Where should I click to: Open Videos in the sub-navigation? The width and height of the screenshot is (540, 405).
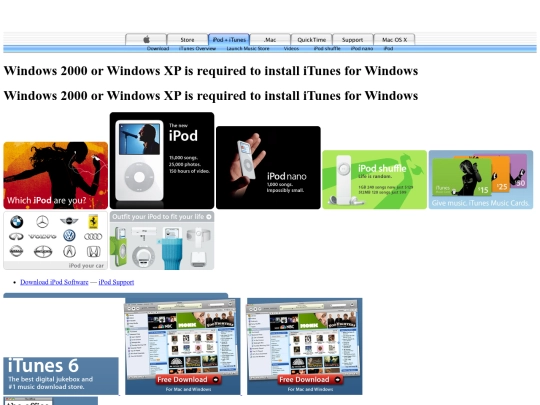pos(291,49)
